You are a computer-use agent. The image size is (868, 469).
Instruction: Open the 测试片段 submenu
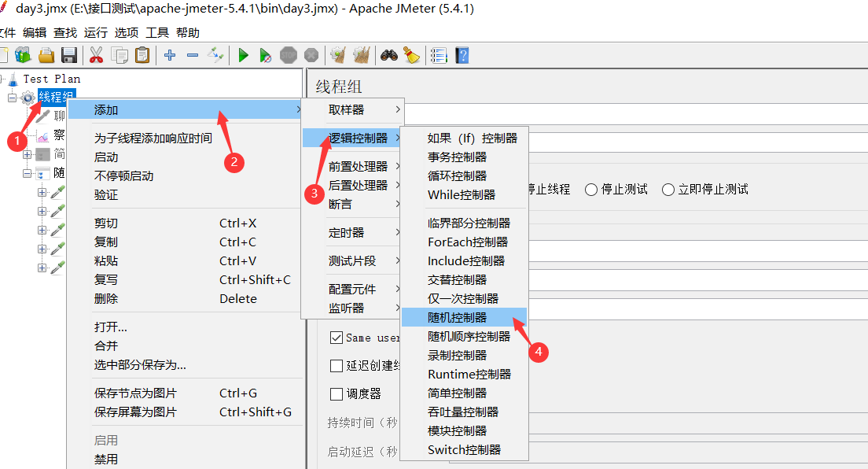coord(352,260)
